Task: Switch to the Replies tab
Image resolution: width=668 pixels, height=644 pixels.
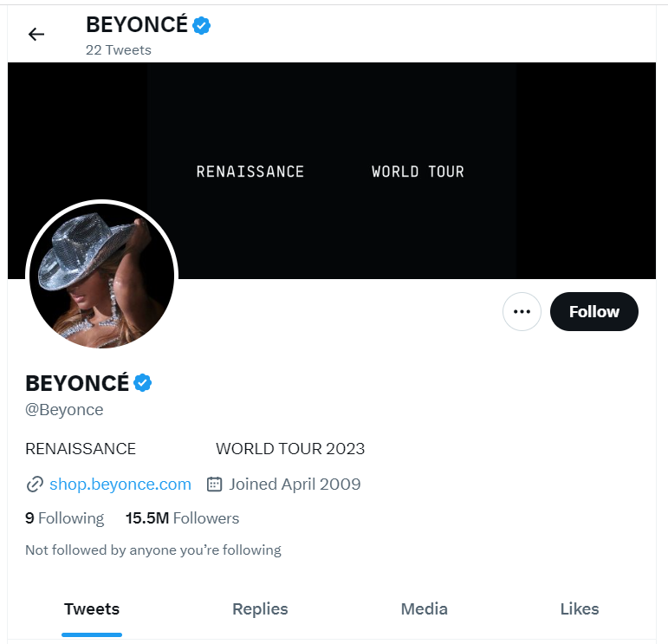Action: click(260, 609)
